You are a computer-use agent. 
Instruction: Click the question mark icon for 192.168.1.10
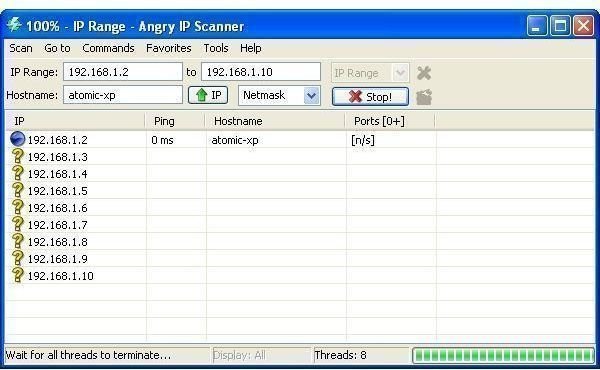(x=17, y=275)
